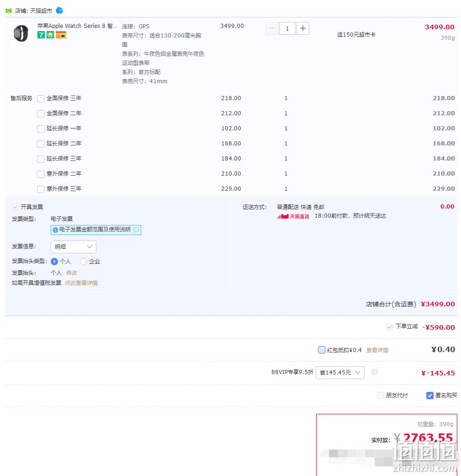This screenshot has width=461, height=476.
Task: Toggle the 下单立减 checkbox
Action: [389, 327]
